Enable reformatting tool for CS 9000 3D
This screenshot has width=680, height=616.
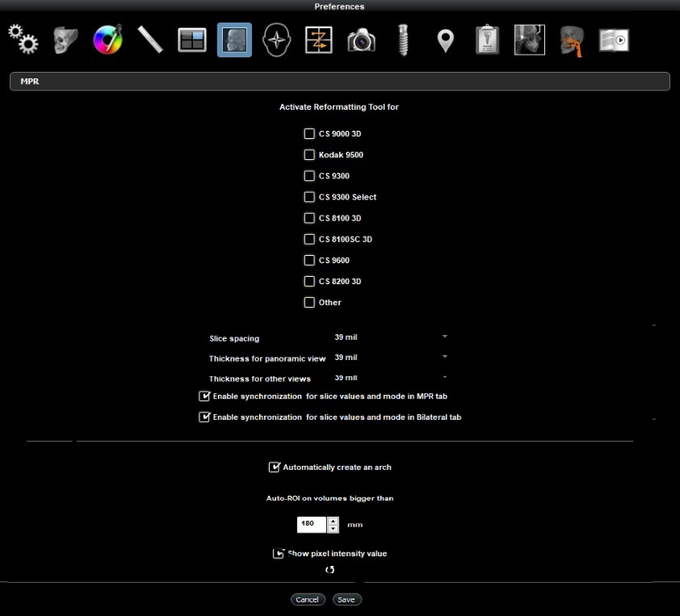click(309, 134)
